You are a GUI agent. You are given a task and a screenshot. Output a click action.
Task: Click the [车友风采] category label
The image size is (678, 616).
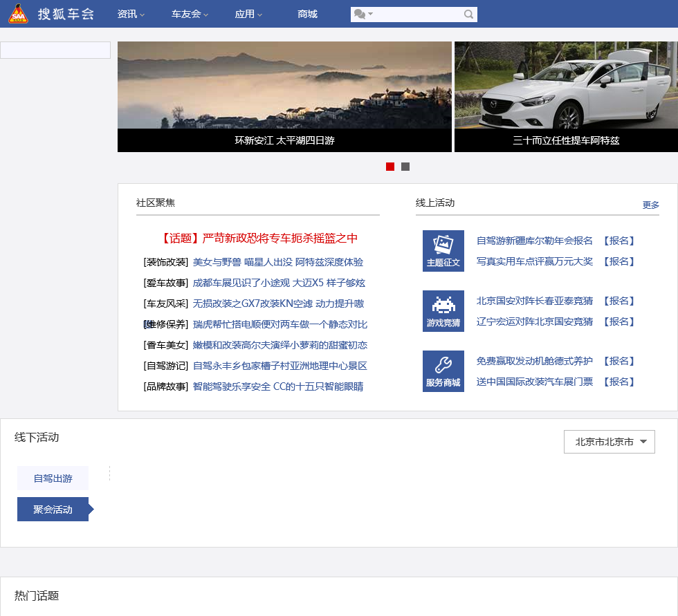click(165, 304)
